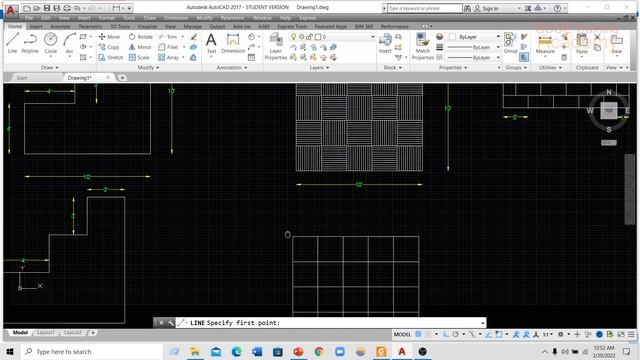This screenshot has width=640, height=360.
Task: Toggle the layer freeze sun icon
Action: pos(302,37)
